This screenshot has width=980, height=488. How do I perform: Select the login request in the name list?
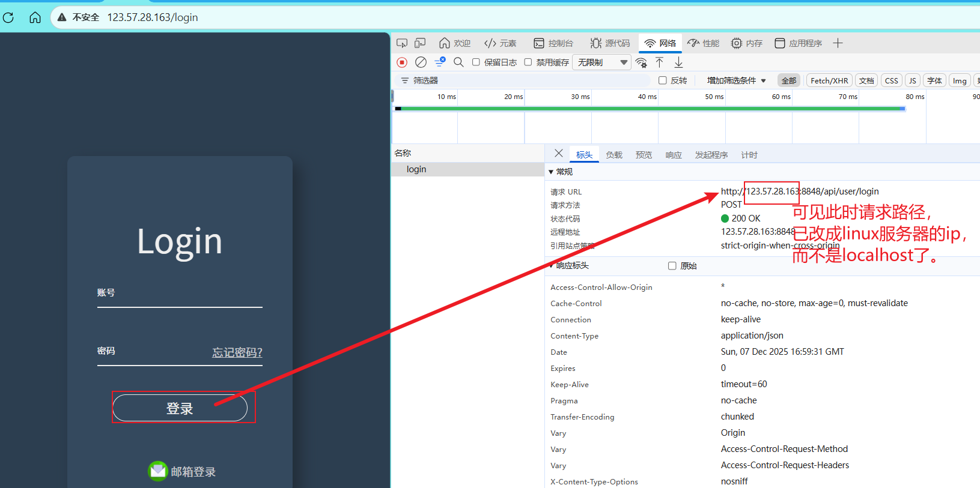pos(467,169)
